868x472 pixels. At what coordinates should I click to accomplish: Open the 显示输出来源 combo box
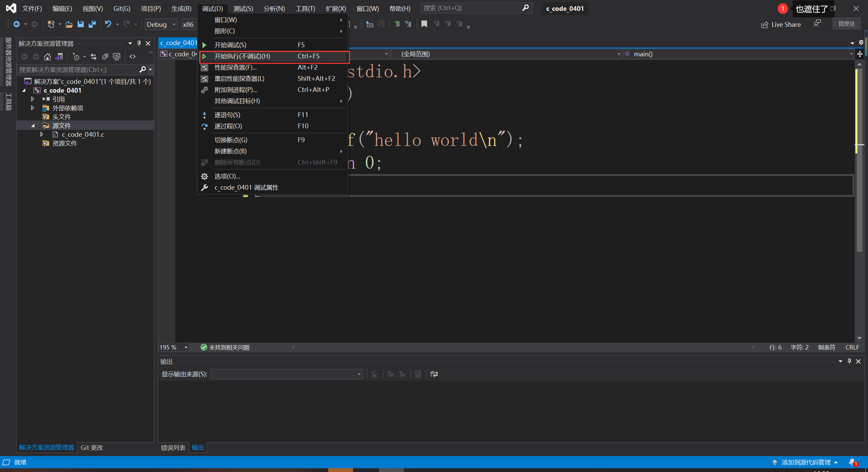[287, 374]
